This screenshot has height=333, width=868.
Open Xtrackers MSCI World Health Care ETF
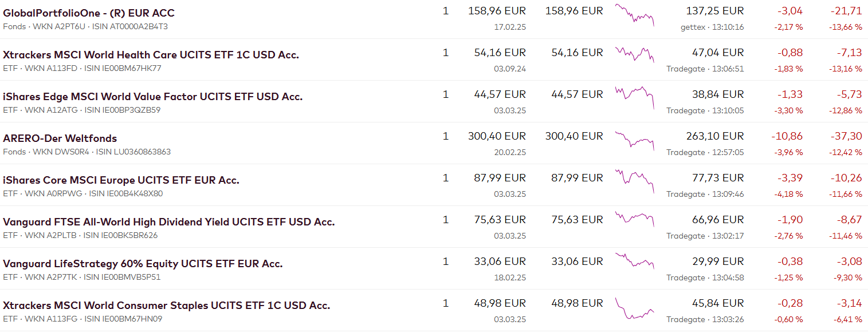(151, 55)
